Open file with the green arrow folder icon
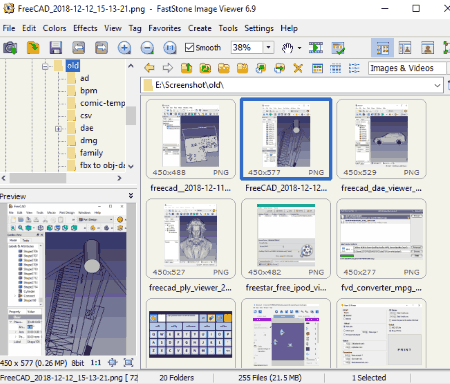 pyautogui.click(x=33, y=48)
